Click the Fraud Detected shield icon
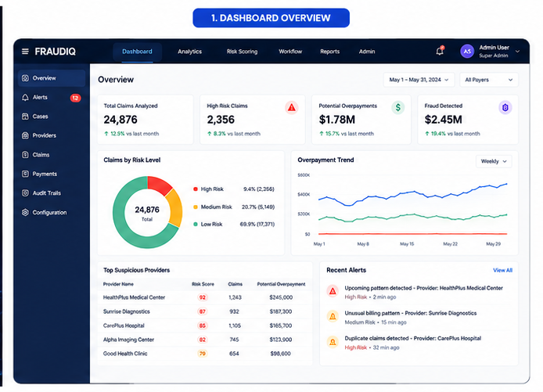 click(x=505, y=107)
